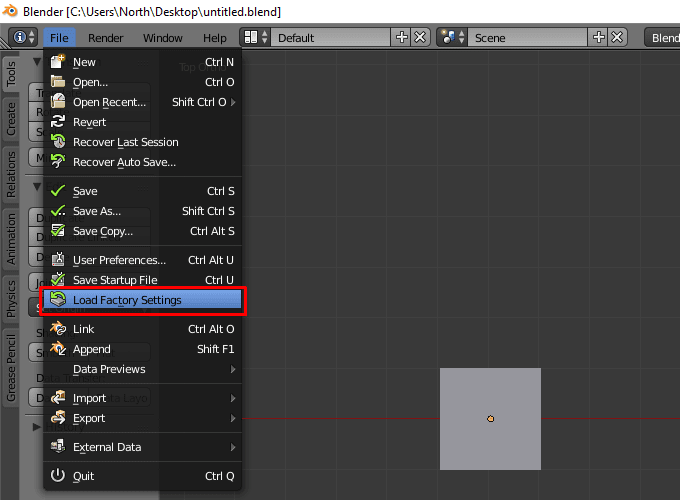Screen dimensions: 680x500
Task: Click the Recover Last Session icon
Action: [x=58, y=141]
